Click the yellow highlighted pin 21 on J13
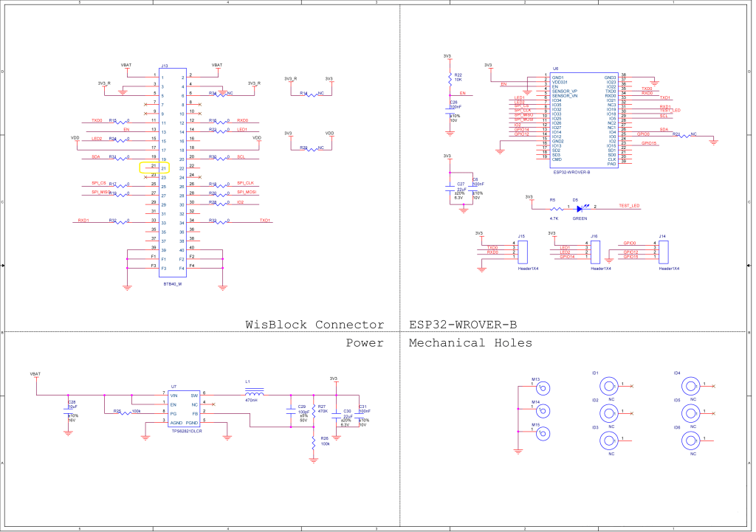The height and width of the screenshot is (532, 756). 154,167
